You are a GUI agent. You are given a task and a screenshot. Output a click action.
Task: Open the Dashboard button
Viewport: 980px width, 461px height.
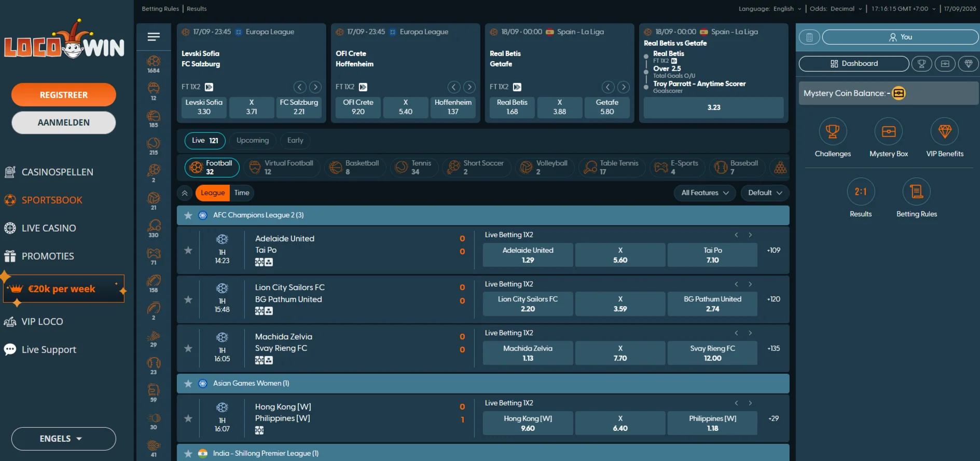click(x=854, y=64)
